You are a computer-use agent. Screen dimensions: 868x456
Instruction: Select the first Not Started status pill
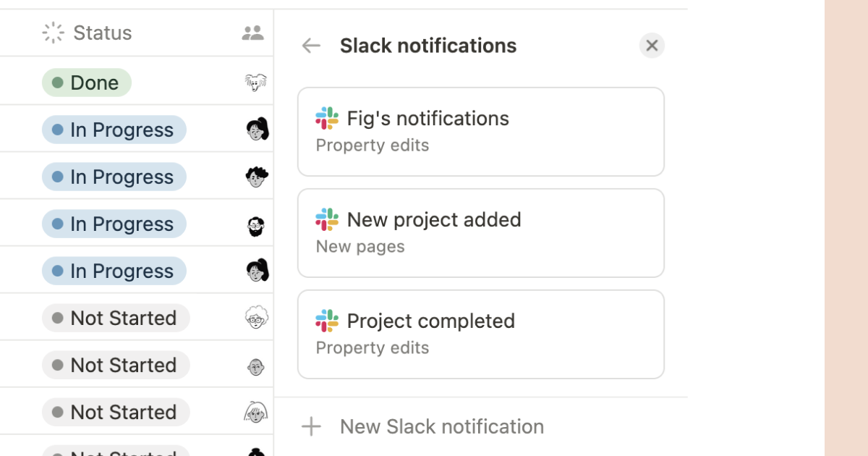tap(115, 317)
